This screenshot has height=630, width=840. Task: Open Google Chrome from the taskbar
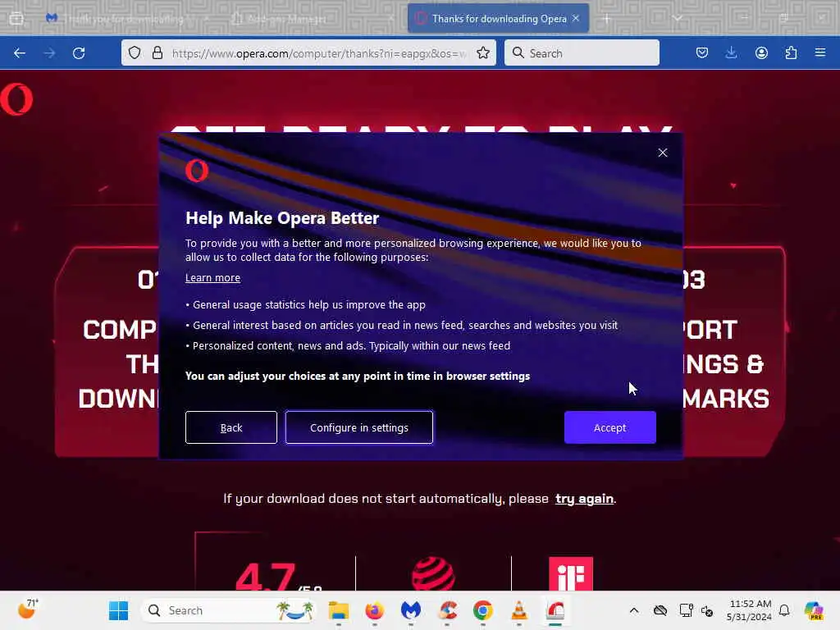(x=482, y=610)
